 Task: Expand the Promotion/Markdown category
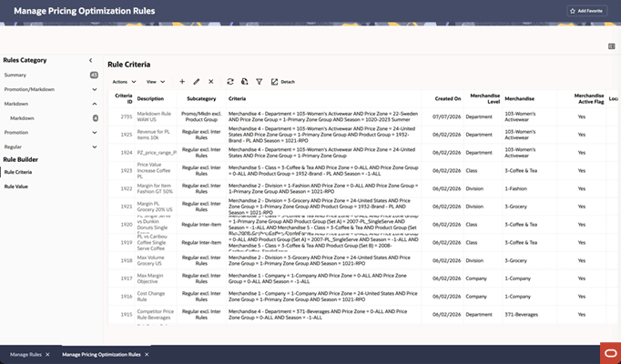click(95, 89)
